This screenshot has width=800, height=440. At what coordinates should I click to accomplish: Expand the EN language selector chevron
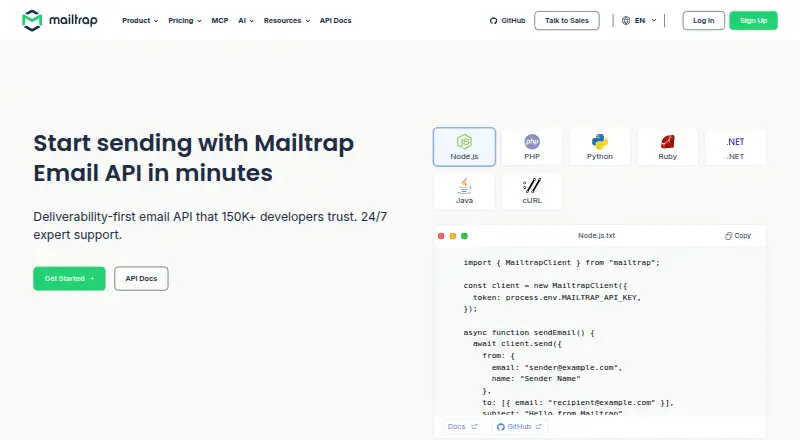click(654, 20)
